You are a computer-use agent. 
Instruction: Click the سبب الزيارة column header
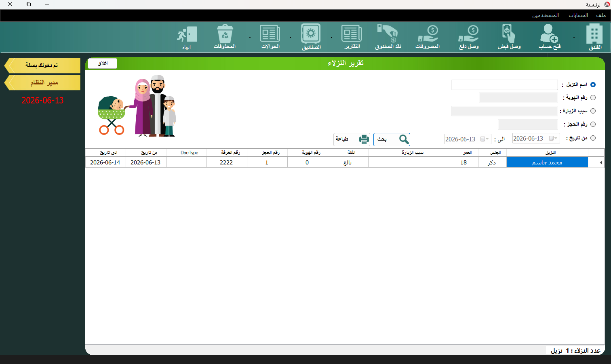point(409,153)
